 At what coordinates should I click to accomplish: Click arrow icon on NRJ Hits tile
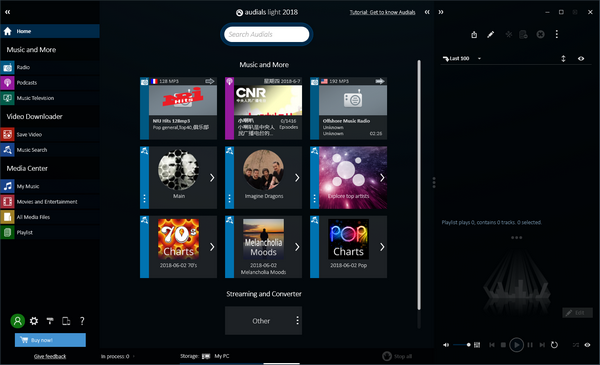pos(210,81)
